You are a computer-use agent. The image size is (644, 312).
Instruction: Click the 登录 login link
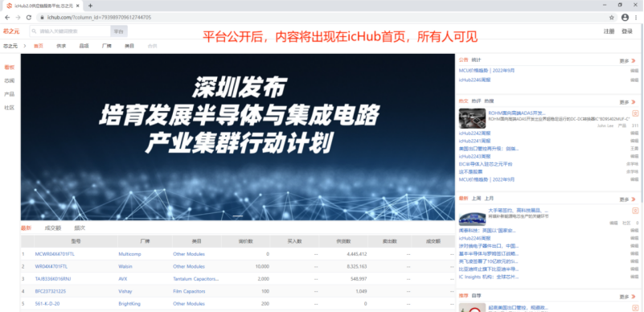[x=627, y=31]
